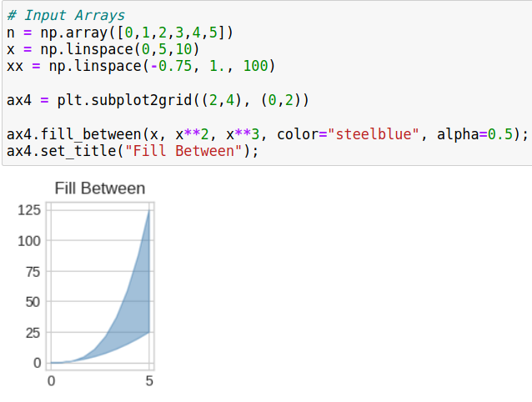532x402 pixels.
Task: Click the y-axis tick label 100
Action: pyautogui.click(x=29, y=241)
